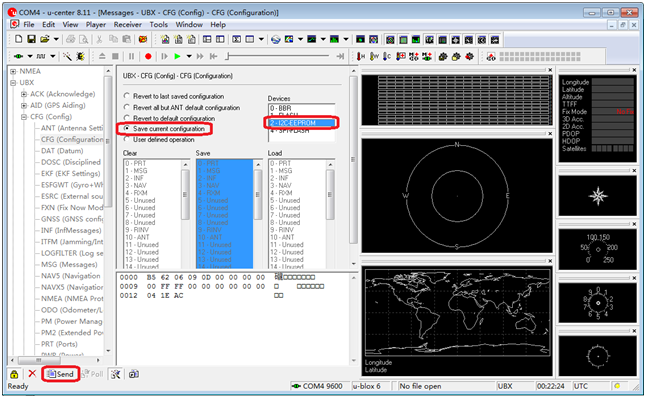Viewport: 646px width, 398px height.
Task: Expand AID (GPS Aiding) node
Action: [x=24, y=105]
